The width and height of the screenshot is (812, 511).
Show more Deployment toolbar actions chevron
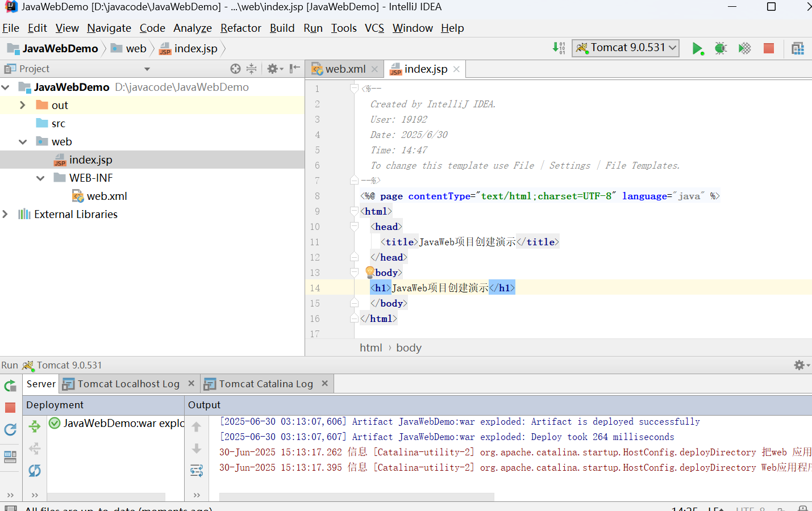tap(35, 495)
